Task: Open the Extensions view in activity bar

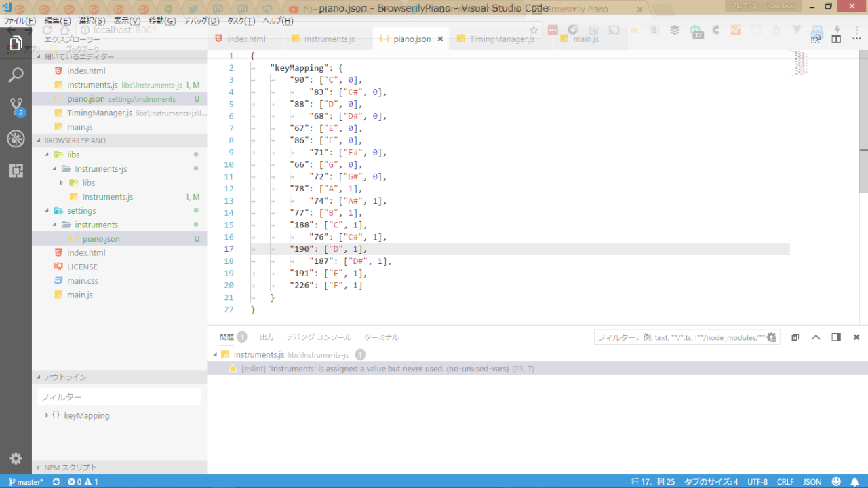Action: pos(16,170)
